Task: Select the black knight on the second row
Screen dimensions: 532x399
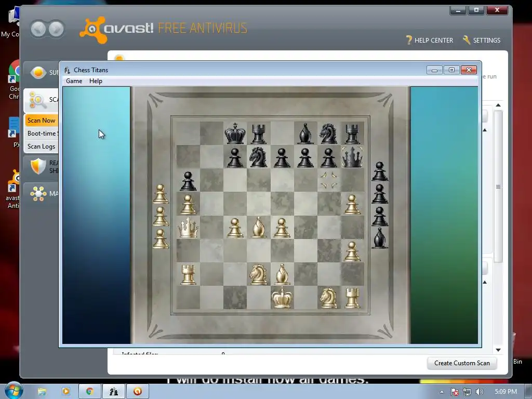Action: tap(258, 157)
